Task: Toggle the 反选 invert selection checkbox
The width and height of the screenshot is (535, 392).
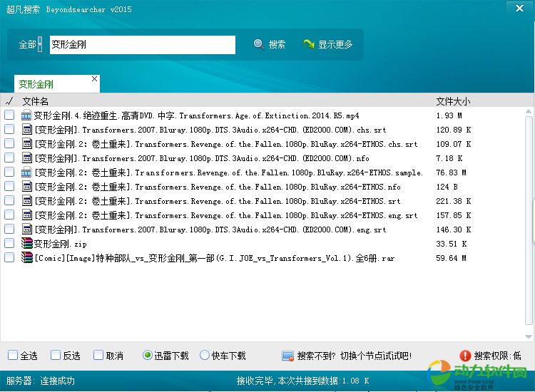Action: 56,355
